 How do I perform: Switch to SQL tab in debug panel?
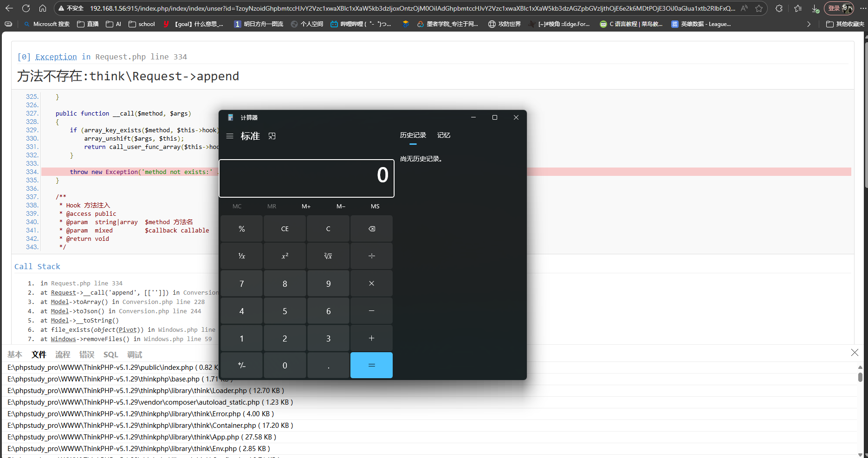click(x=110, y=355)
